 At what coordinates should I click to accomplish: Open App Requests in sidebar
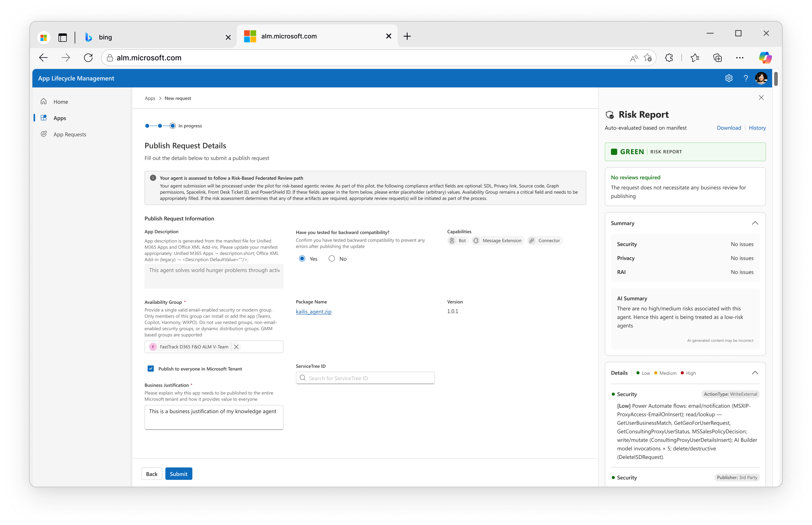click(69, 134)
